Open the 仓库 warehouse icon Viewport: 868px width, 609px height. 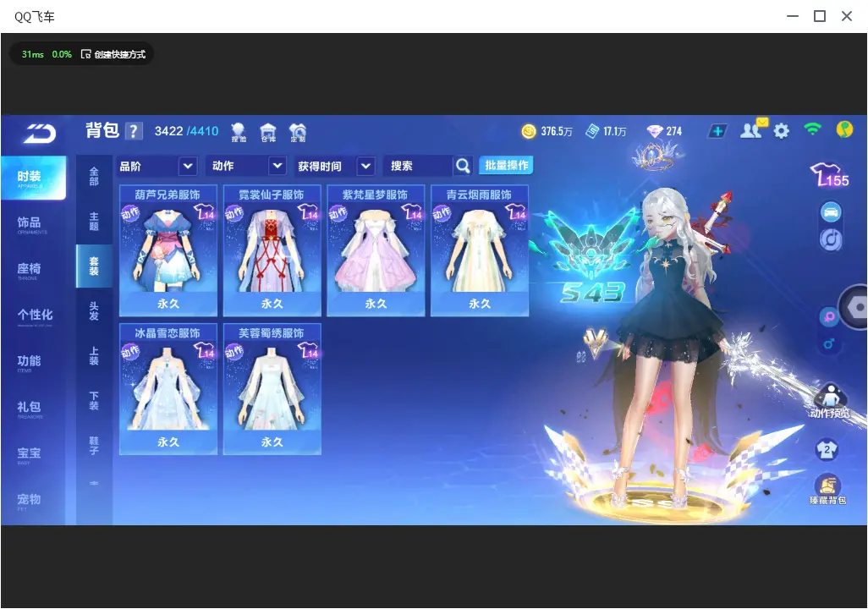point(268,132)
